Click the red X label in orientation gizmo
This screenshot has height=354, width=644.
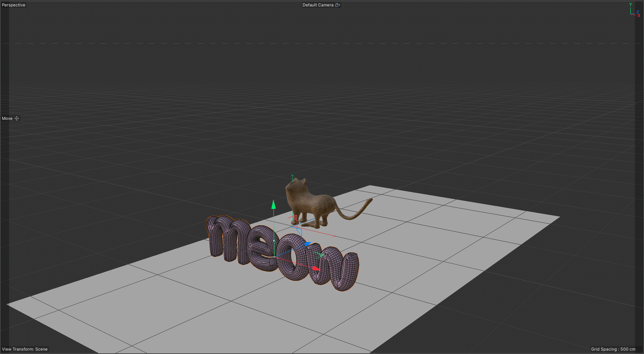coord(639,15)
